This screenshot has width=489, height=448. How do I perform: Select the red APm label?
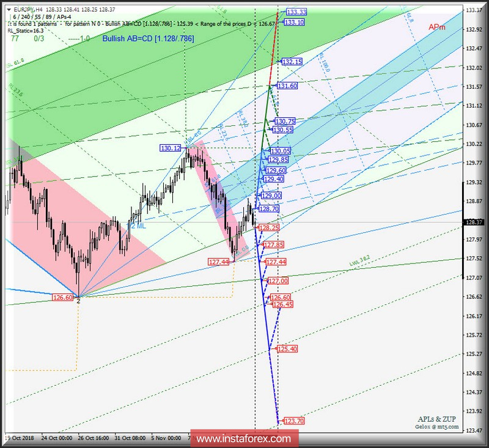[x=437, y=27]
